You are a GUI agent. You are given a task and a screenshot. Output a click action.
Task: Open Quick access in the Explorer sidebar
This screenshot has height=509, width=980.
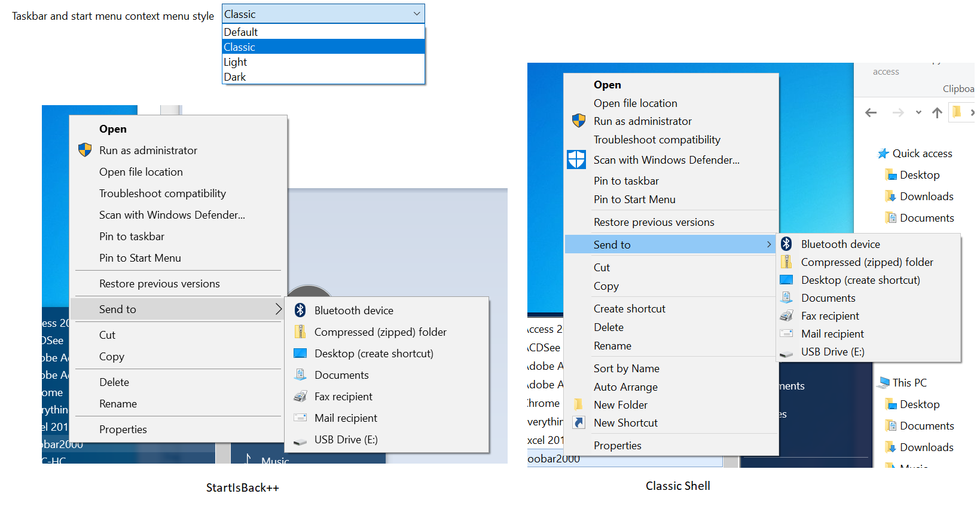tap(921, 154)
